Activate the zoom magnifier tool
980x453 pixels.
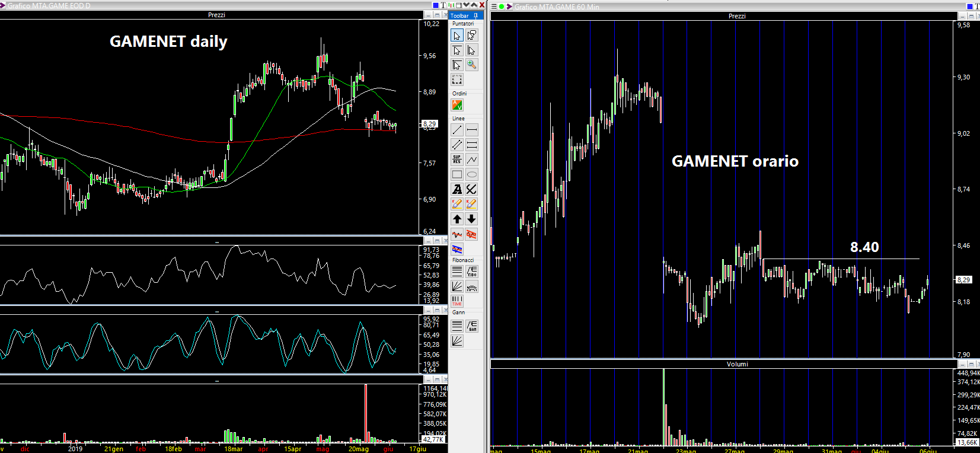point(471,65)
